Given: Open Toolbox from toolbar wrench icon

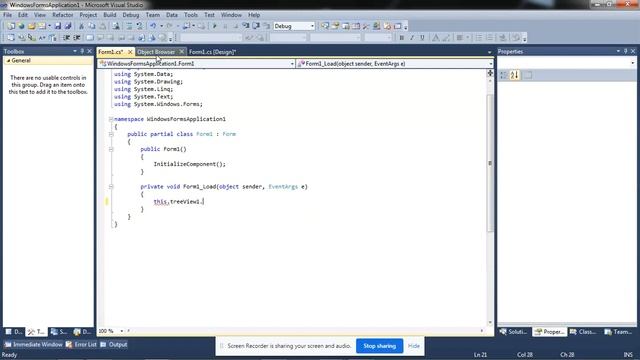Looking at the screenshot, I should (366, 26).
